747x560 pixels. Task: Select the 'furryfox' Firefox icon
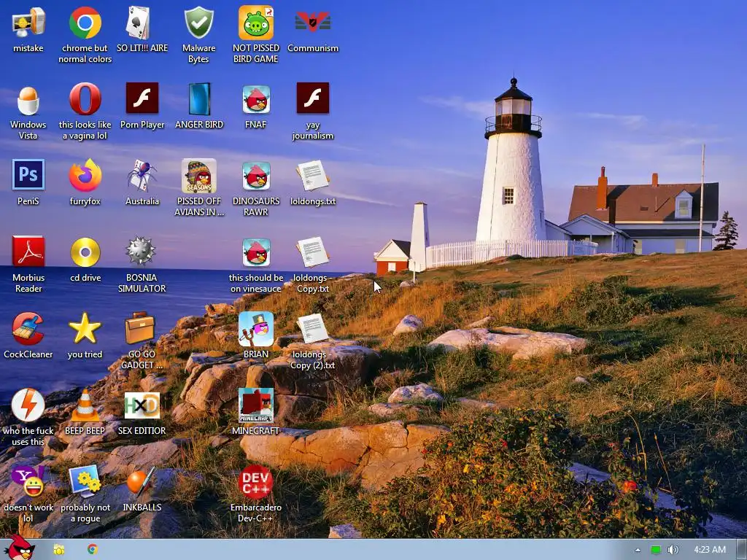coord(85,176)
